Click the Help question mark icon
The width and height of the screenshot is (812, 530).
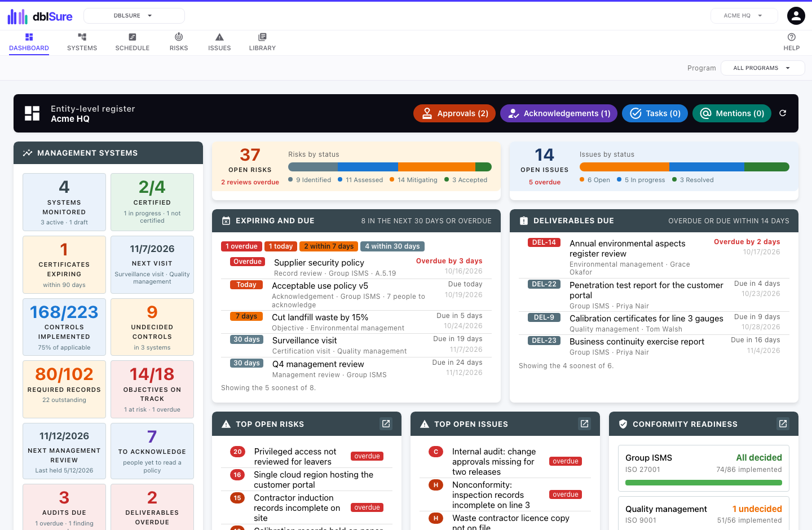(x=792, y=37)
